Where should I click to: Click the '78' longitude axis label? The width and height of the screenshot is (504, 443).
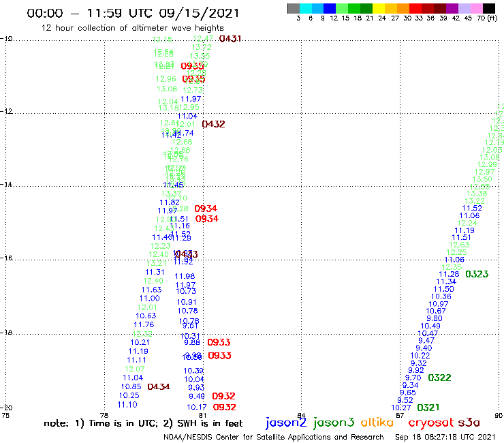point(104,415)
